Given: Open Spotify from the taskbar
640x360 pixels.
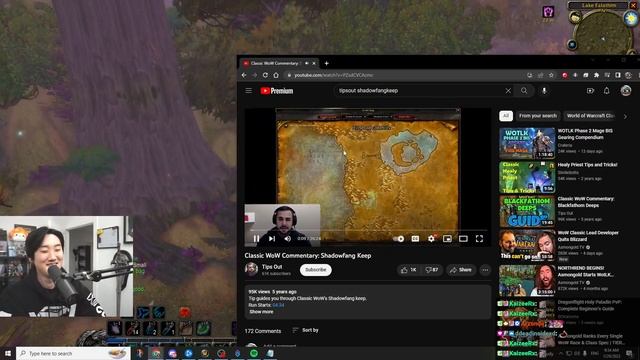Looking at the screenshot, I should 254,353.
